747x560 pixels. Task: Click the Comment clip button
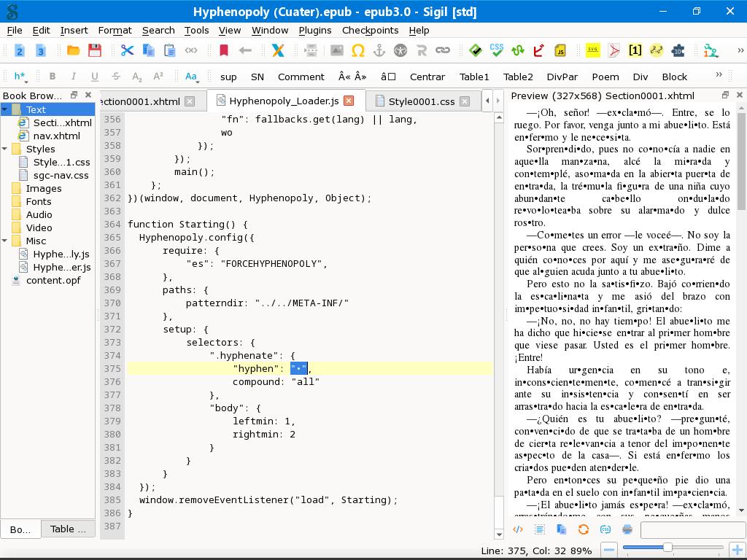pos(301,77)
